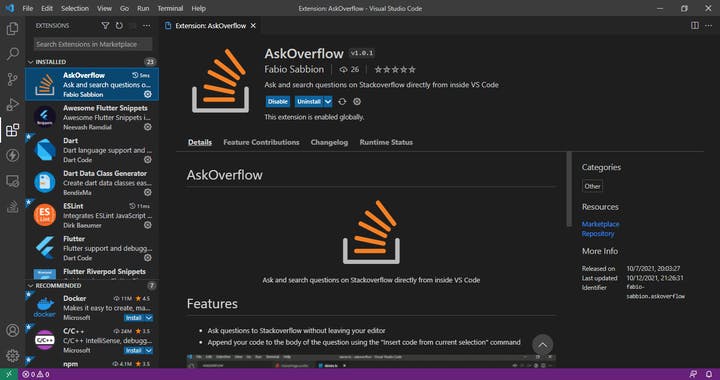Open the Docker Install dropdown arrow

(x=149, y=318)
